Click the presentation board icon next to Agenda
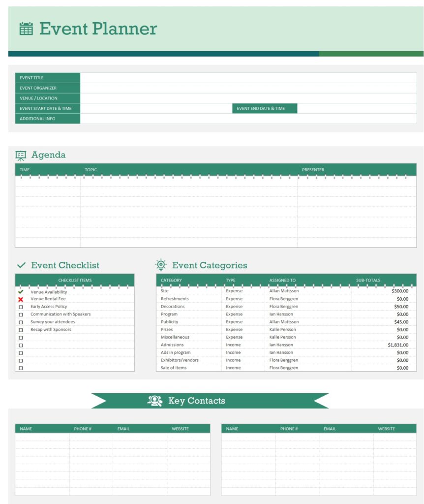Image resolution: width=424 pixels, height=504 pixels. tap(21, 156)
